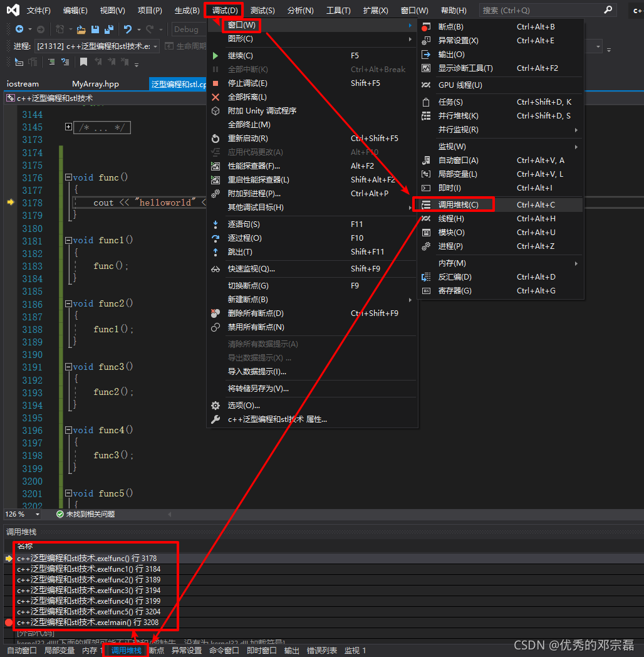Select 图形(C) in Debug menu

pos(313,39)
